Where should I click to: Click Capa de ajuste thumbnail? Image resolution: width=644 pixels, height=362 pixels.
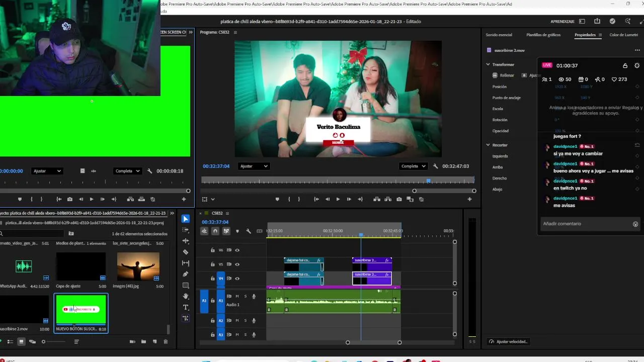(81, 266)
